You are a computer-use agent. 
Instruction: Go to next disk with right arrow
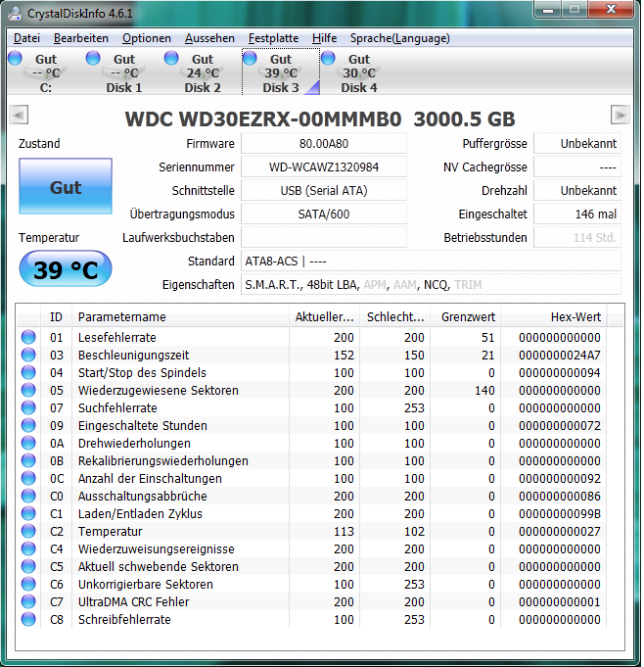[x=621, y=115]
